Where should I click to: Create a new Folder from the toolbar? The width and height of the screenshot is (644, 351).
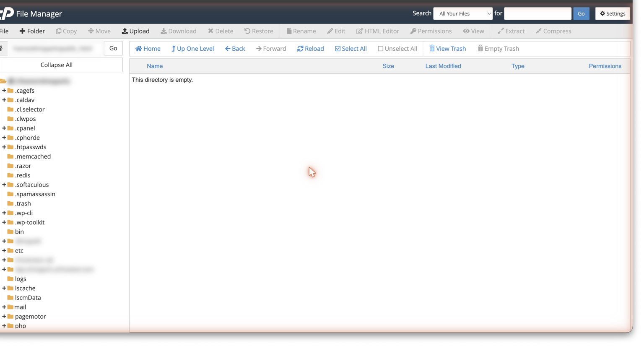32,31
